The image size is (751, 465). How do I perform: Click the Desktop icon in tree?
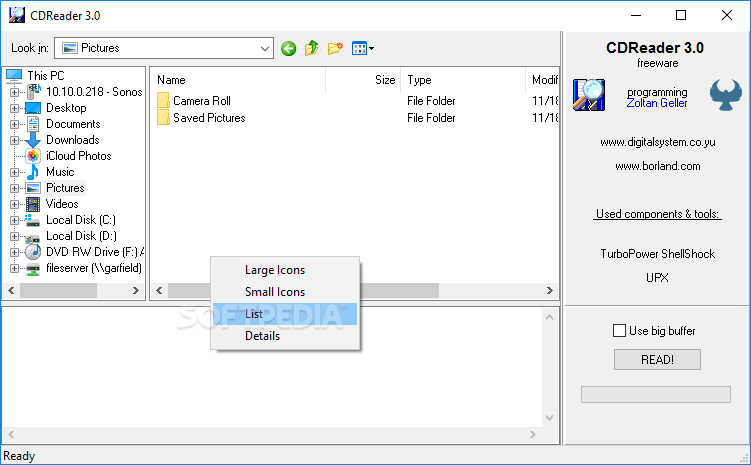click(x=33, y=108)
